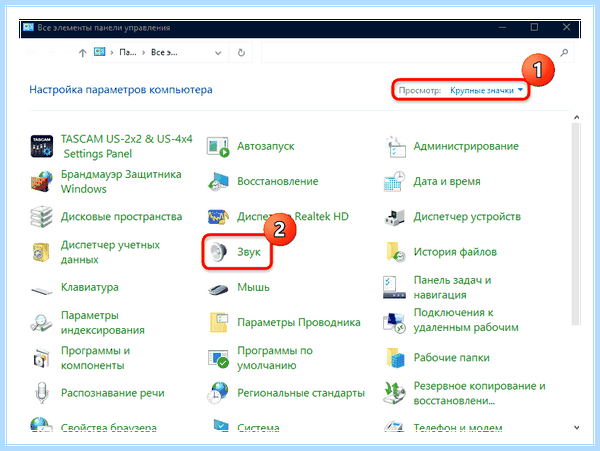Click the Па... breadcrumb segment
The image size is (600, 451).
[127, 52]
